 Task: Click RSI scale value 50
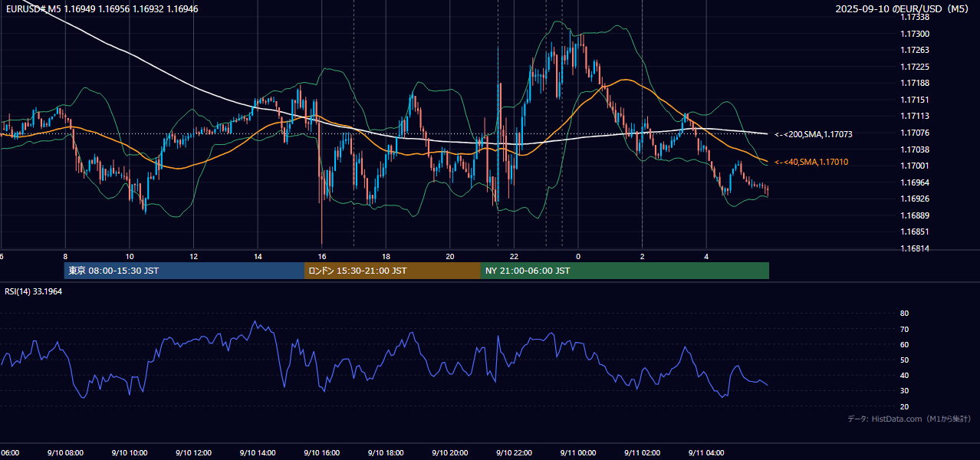pyautogui.click(x=904, y=360)
